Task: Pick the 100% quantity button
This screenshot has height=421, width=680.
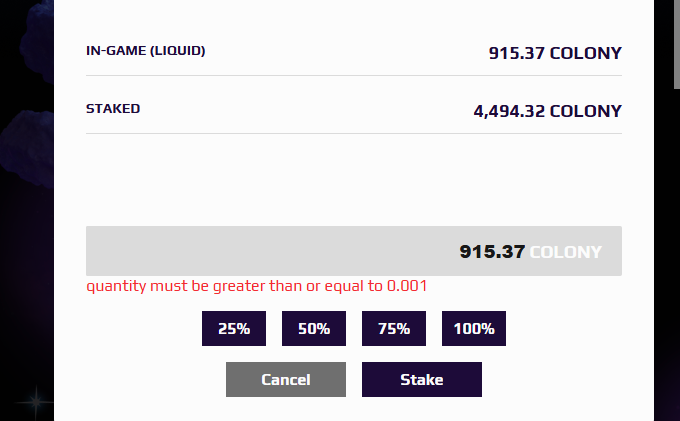Action: tap(474, 328)
